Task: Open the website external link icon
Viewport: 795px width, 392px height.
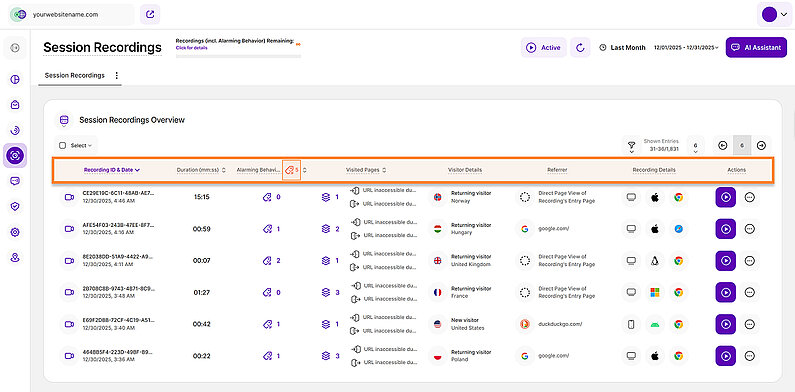Action: point(150,15)
